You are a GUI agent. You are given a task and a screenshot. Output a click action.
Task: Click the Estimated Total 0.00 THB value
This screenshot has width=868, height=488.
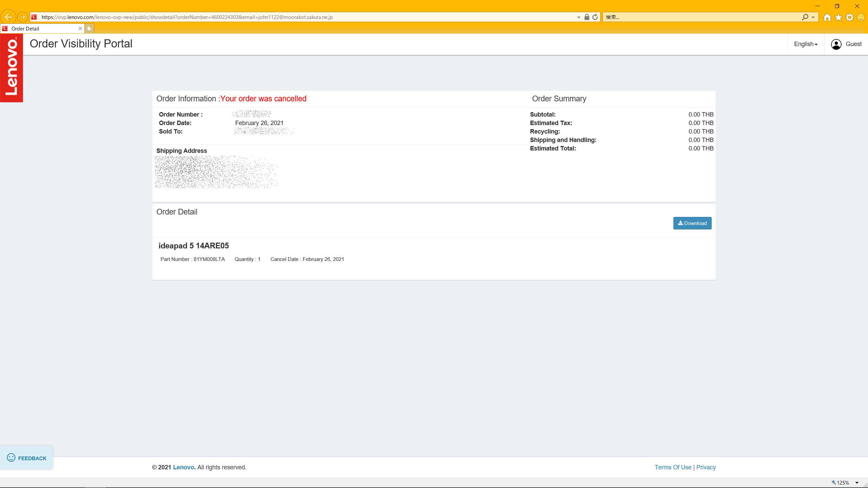click(701, 148)
